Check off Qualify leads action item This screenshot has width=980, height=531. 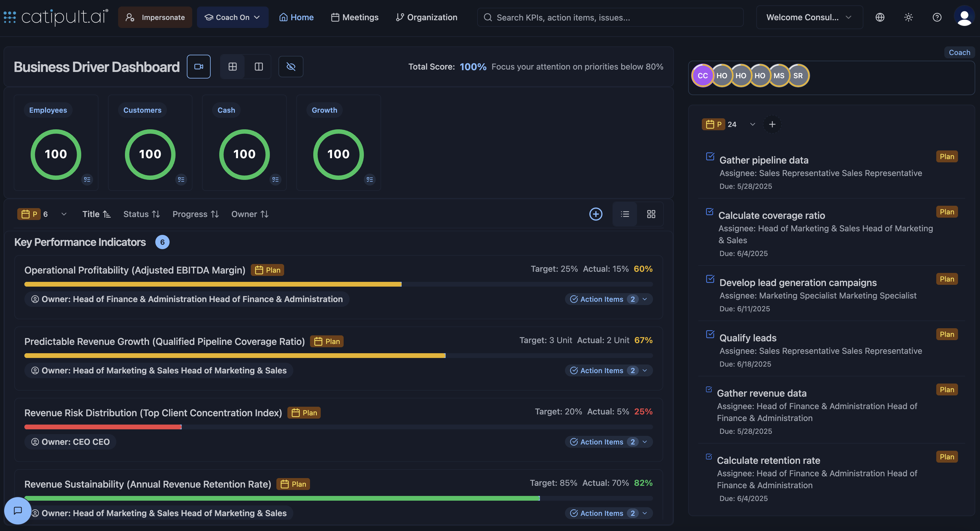click(x=710, y=334)
